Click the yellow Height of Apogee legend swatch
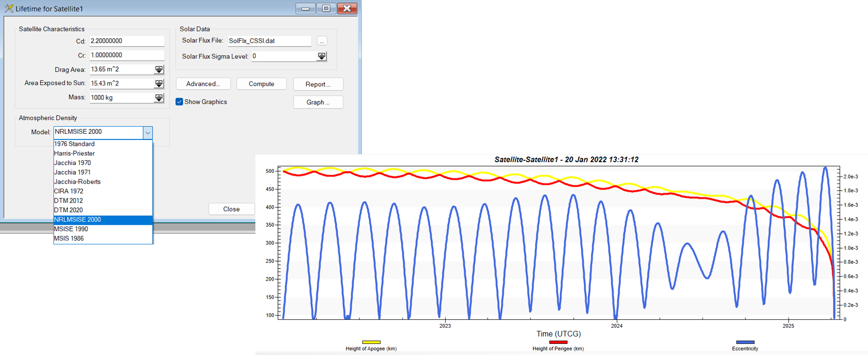Screen dimensions: 868x355 coord(371,342)
